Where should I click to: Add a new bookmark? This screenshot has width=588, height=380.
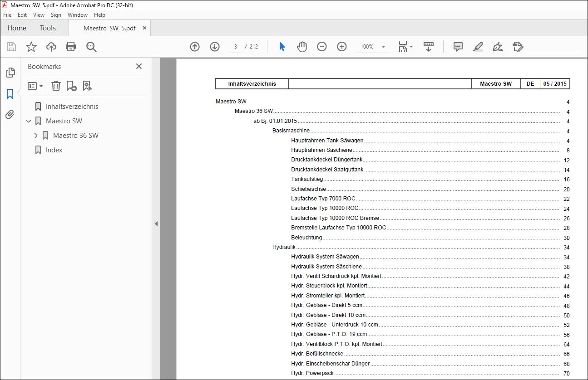pos(71,86)
